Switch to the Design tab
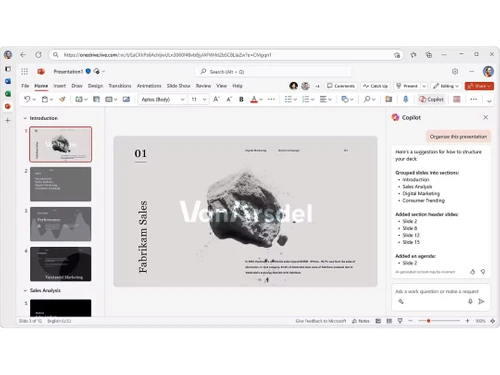Screen dimensions: 500x375 tap(95, 86)
